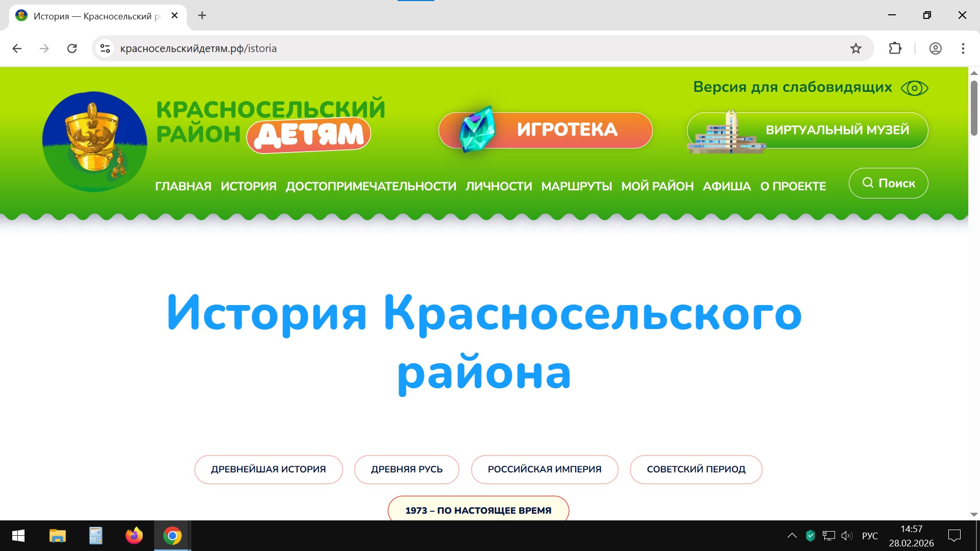View site information icon in address bar
The image size is (980, 551).
point(105,48)
